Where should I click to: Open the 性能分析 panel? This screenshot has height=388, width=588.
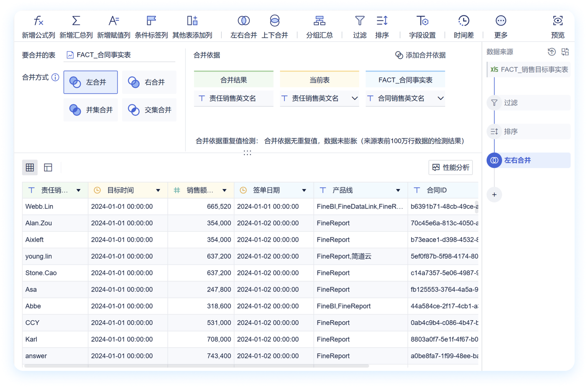point(450,167)
